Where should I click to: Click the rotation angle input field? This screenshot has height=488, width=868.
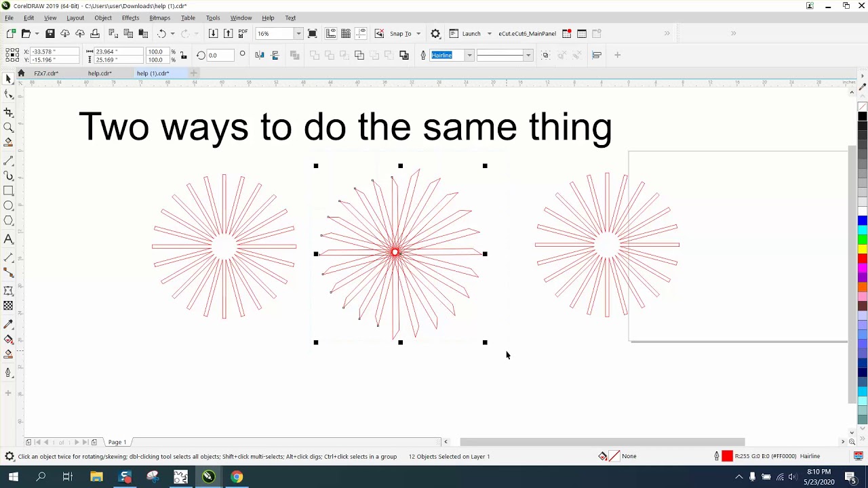[x=221, y=55]
